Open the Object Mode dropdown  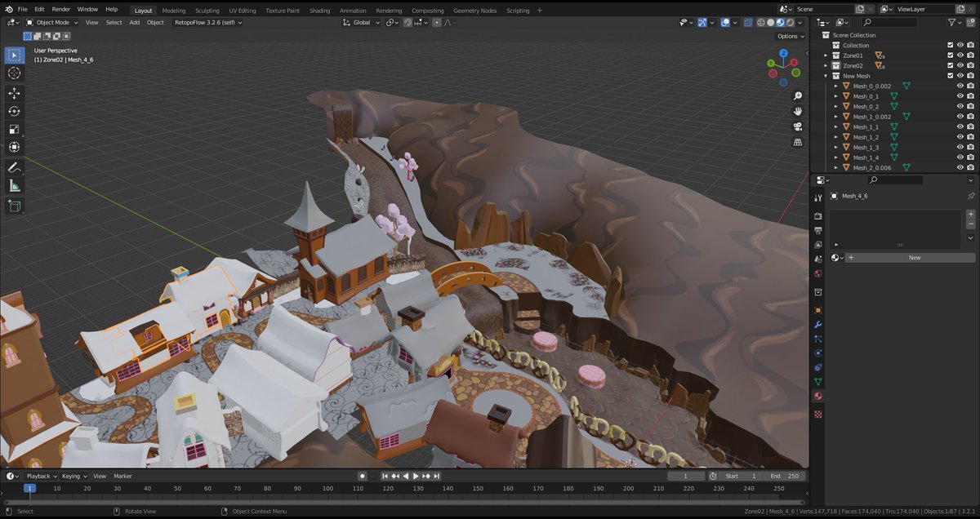click(x=52, y=22)
